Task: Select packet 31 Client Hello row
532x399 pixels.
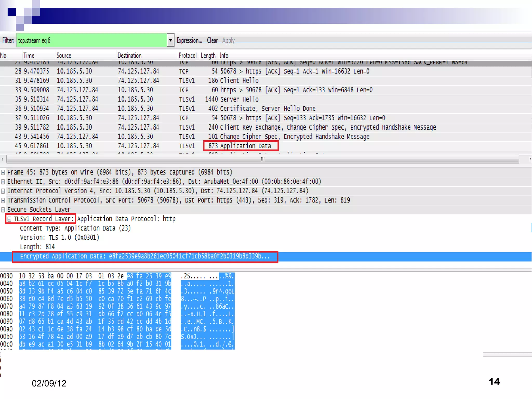Action: coord(239,81)
